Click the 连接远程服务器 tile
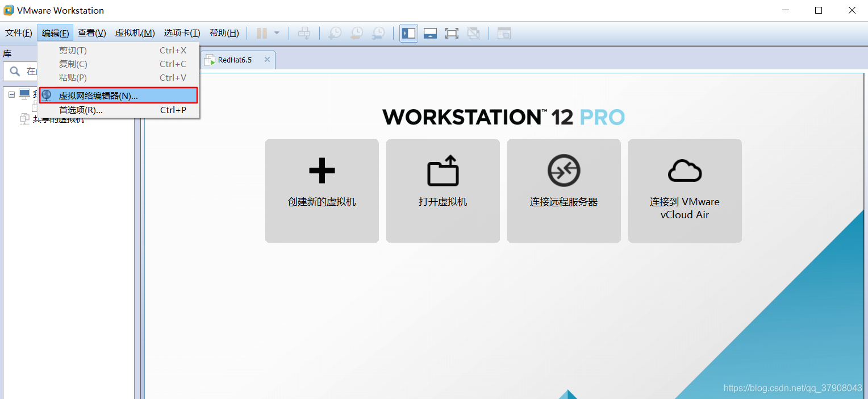Image resolution: width=868 pixels, height=399 pixels. pyautogui.click(x=564, y=191)
